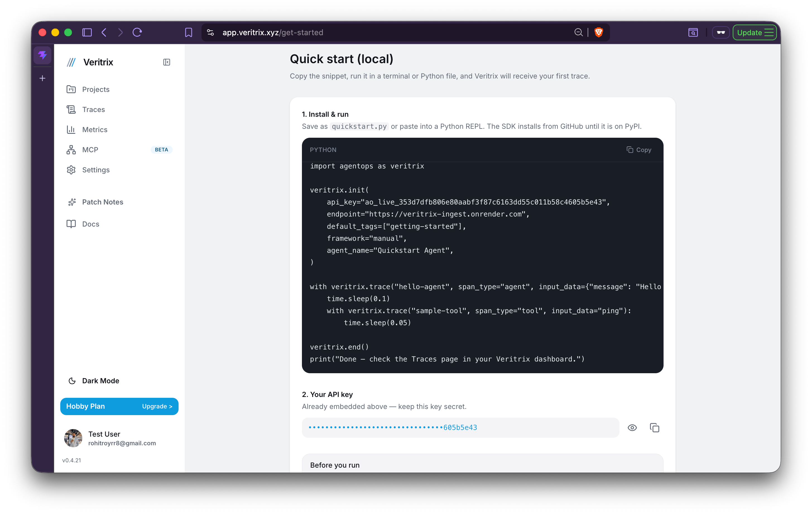Click the masked API key field
Viewport: 812px width, 514px height.
(460, 428)
